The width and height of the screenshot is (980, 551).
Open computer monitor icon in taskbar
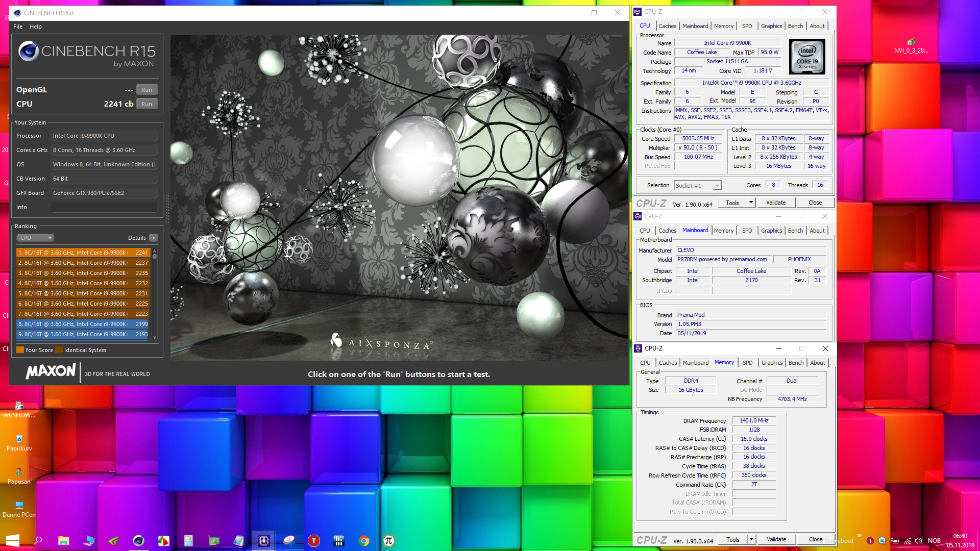point(88,541)
